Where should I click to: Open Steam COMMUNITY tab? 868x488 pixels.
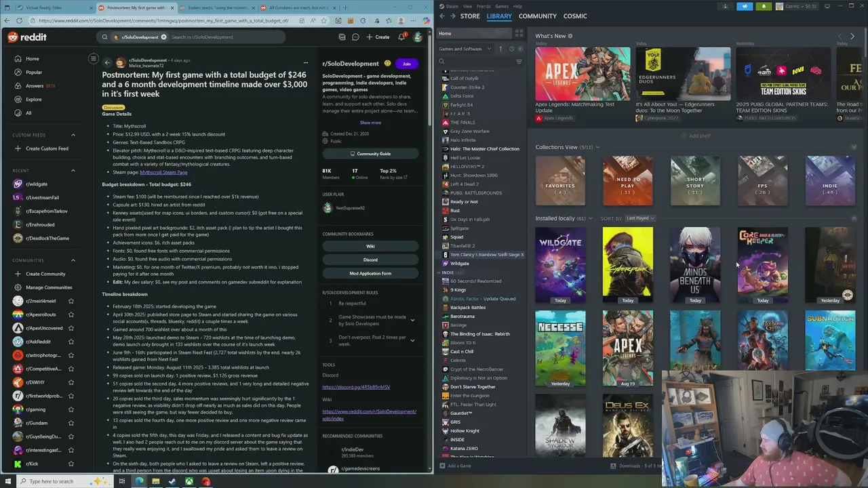(538, 16)
